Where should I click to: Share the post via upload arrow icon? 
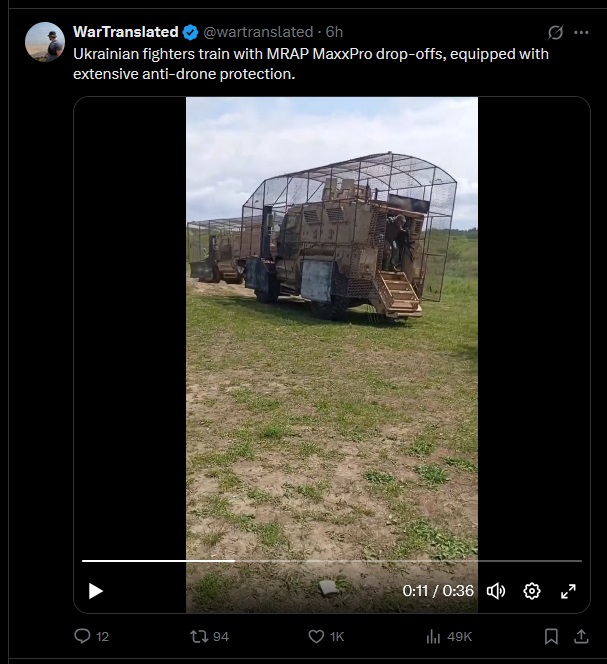(x=581, y=636)
